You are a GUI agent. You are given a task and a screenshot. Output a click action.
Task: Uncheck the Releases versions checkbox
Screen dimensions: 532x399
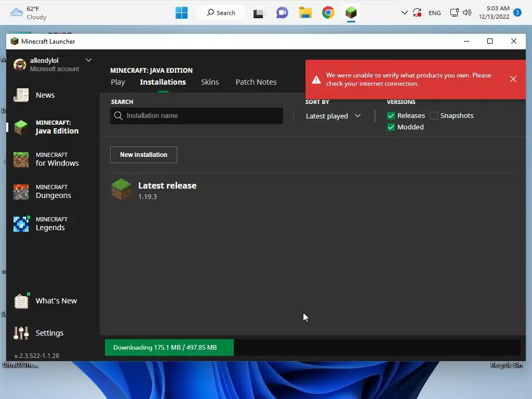click(x=391, y=116)
